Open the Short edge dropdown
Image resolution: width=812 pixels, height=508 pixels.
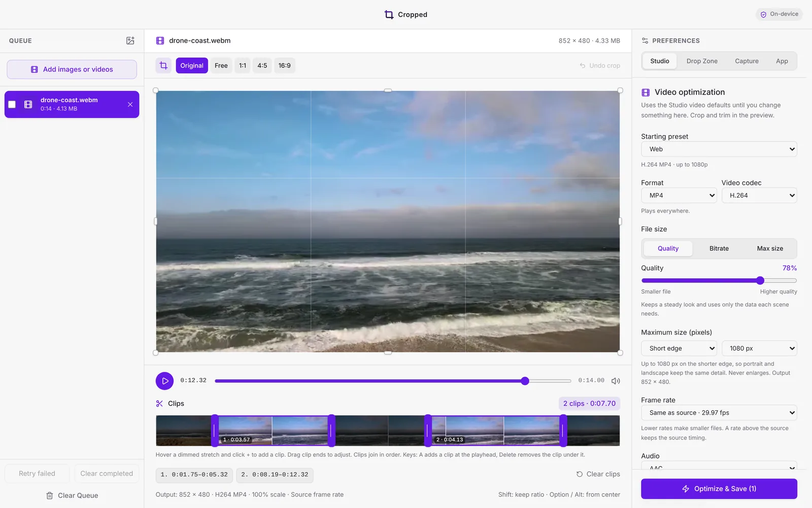pyautogui.click(x=679, y=348)
